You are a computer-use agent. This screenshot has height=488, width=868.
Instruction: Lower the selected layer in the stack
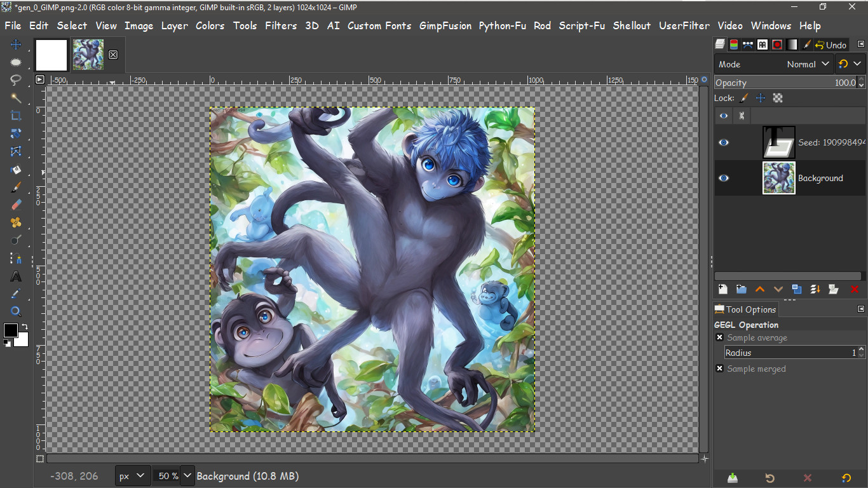[778, 289]
